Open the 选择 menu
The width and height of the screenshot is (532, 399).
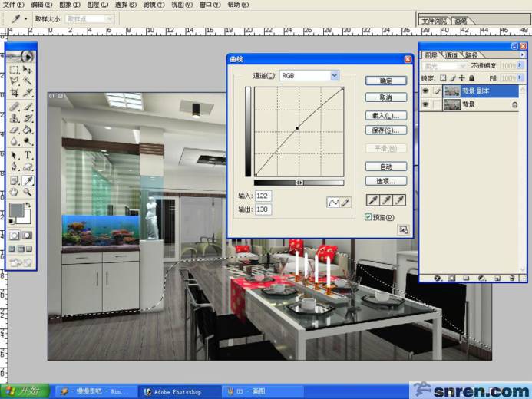point(126,5)
